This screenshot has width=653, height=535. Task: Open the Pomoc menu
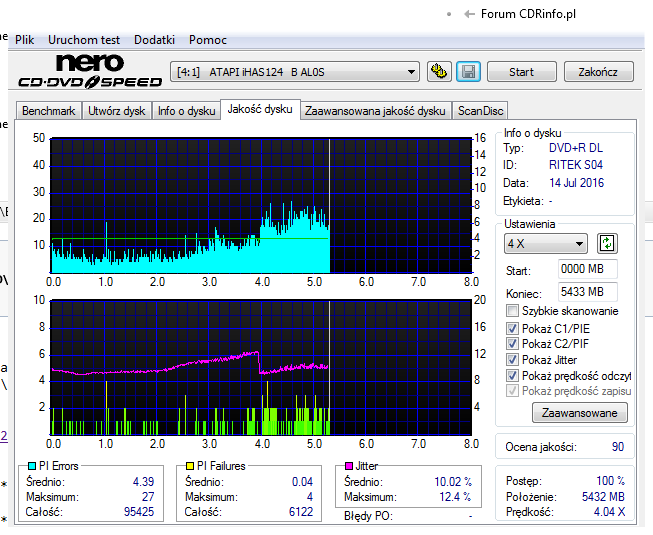pyautogui.click(x=208, y=40)
